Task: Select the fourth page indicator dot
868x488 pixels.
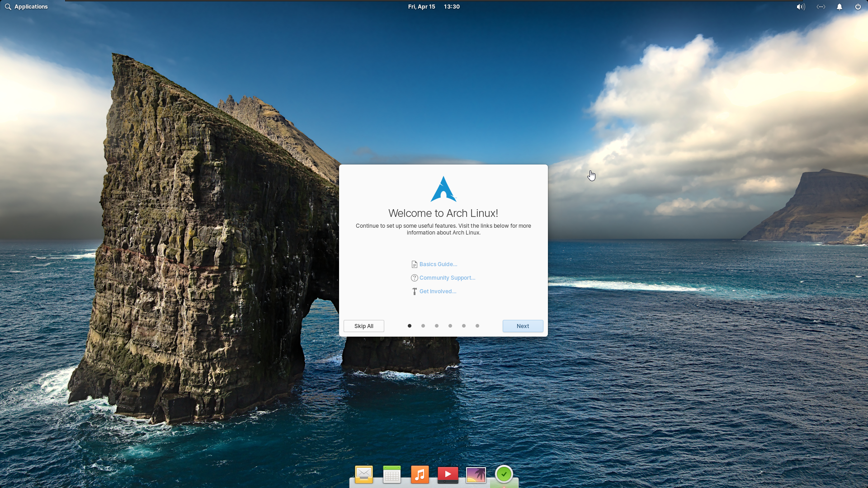Action: click(x=450, y=326)
